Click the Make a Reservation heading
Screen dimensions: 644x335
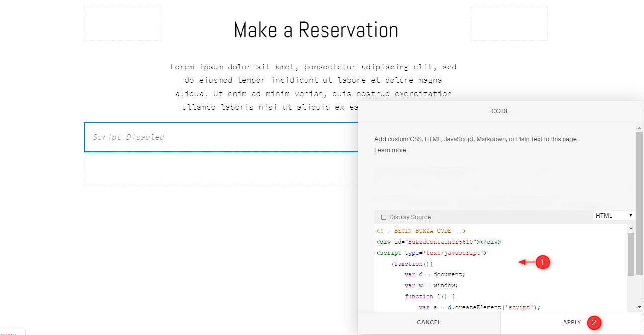pyautogui.click(x=316, y=30)
